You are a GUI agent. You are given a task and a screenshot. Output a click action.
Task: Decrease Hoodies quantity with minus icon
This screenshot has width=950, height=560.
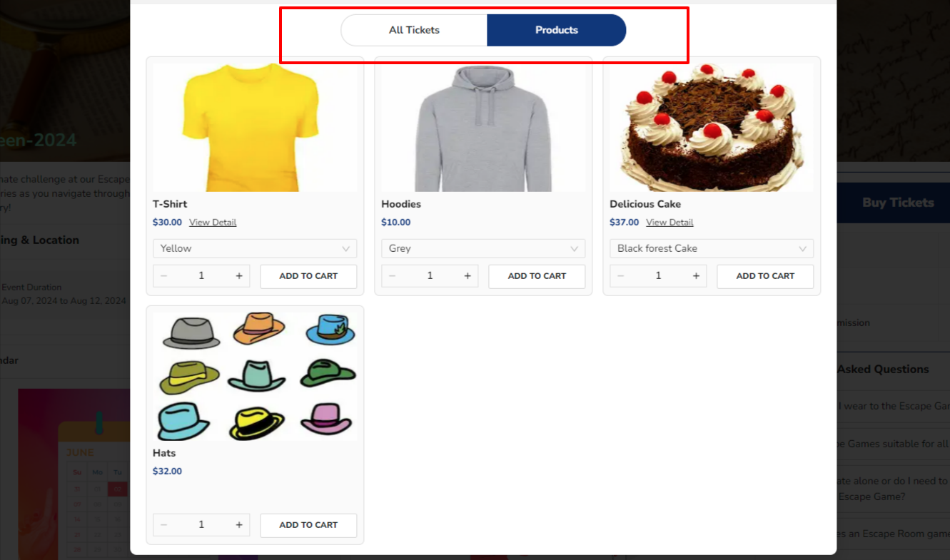[393, 276]
